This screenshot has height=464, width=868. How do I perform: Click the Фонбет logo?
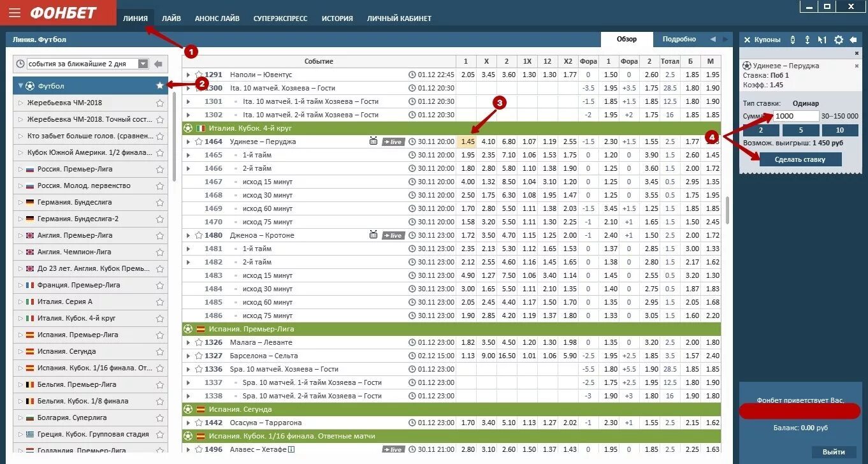click(x=63, y=13)
